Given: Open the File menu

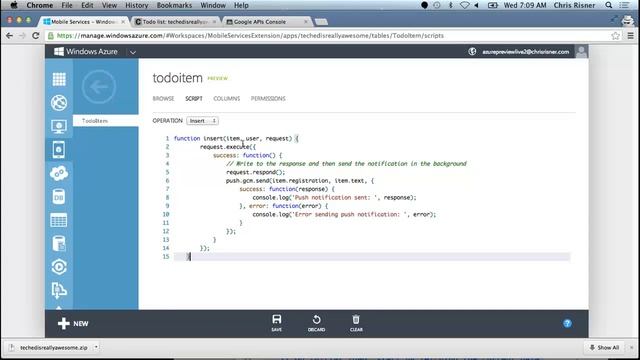Looking at the screenshot, I should (x=67, y=5).
